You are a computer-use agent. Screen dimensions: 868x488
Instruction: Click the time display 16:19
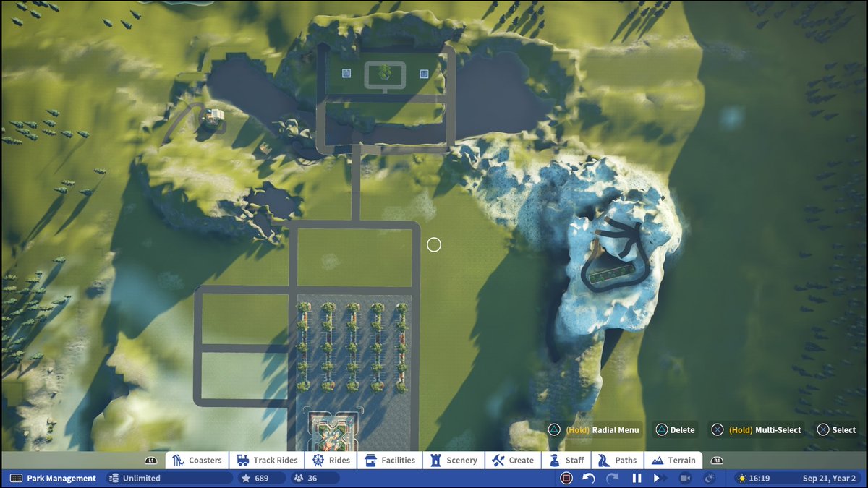[x=759, y=478]
